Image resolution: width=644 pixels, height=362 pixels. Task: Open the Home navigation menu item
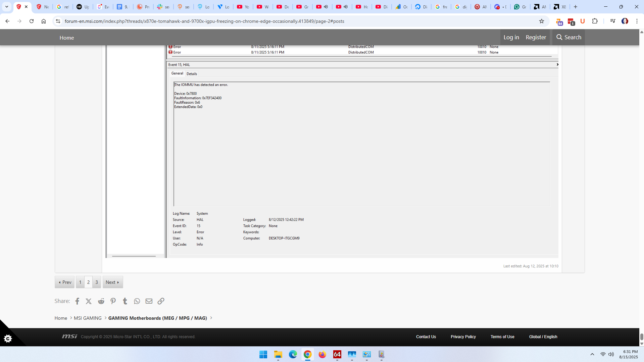coord(67,38)
